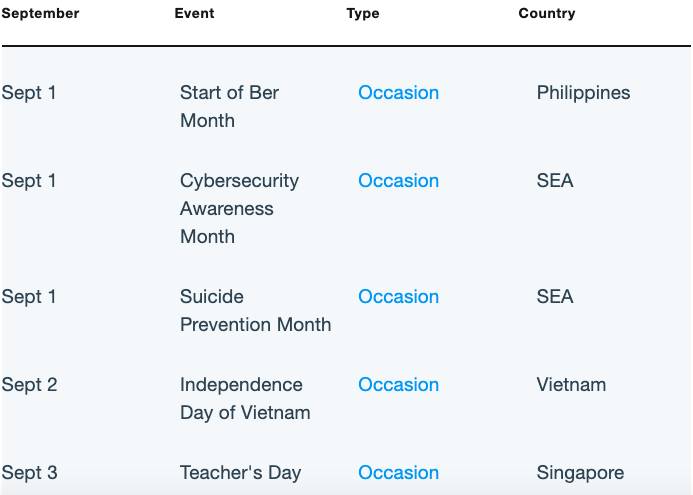
Task: Click the Singapore country cell
Action: pos(580,473)
